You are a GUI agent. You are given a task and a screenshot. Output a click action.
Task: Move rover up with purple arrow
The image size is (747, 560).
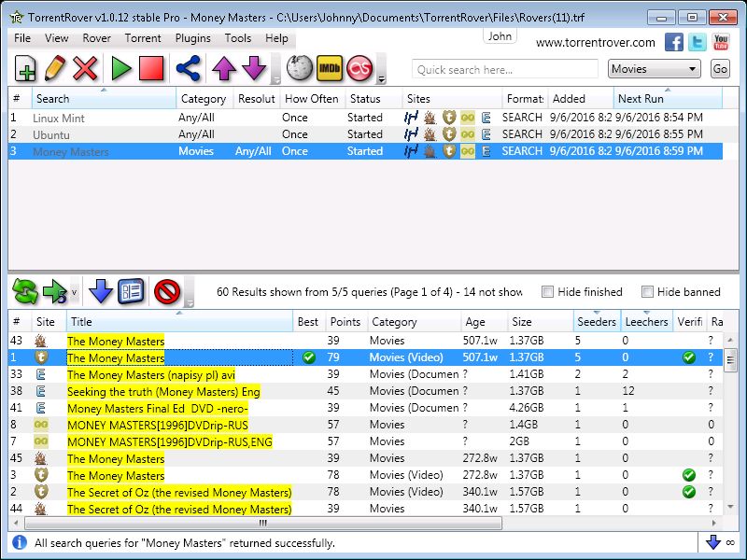click(x=224, y=68)
